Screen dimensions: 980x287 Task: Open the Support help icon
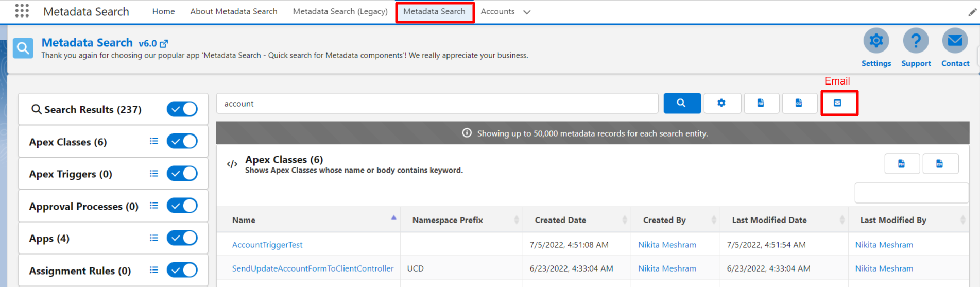coord(916,41)
